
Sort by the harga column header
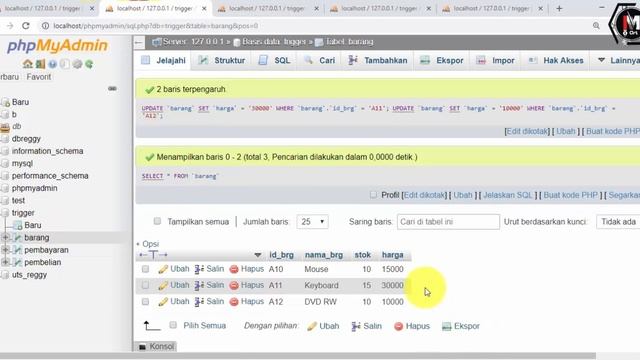click(x=393, y=255)
